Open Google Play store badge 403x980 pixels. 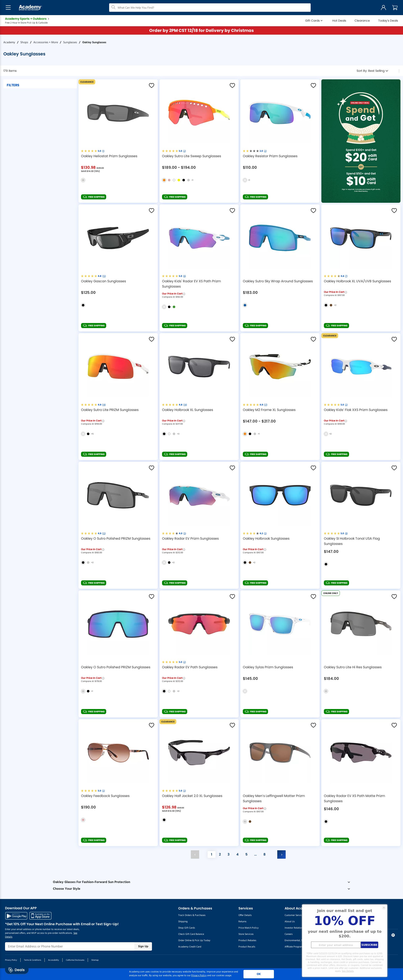click(x=16, y=916)
